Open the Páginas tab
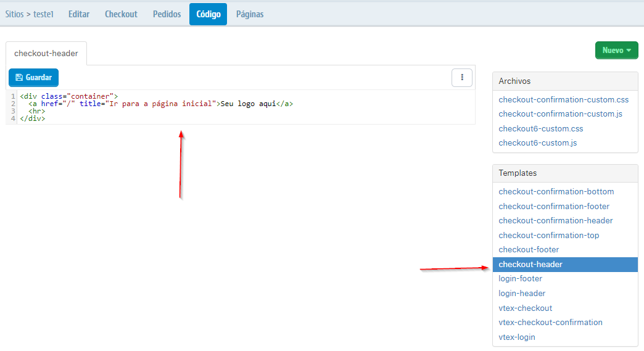Viewport: 644px width, 351px height. tap(250, 14)
